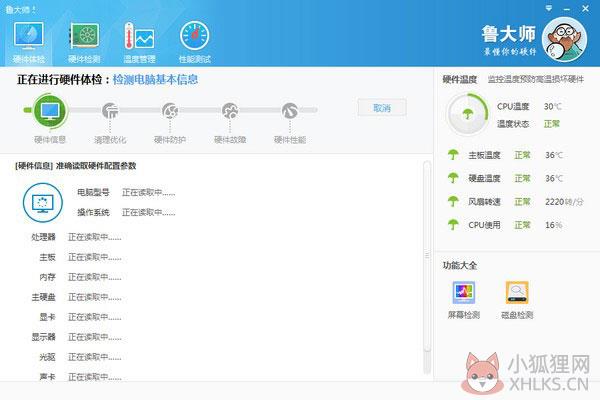Click the CPU使用 umbrella icon
Viewport: 600px width, 400px height.
click(453, 225)
